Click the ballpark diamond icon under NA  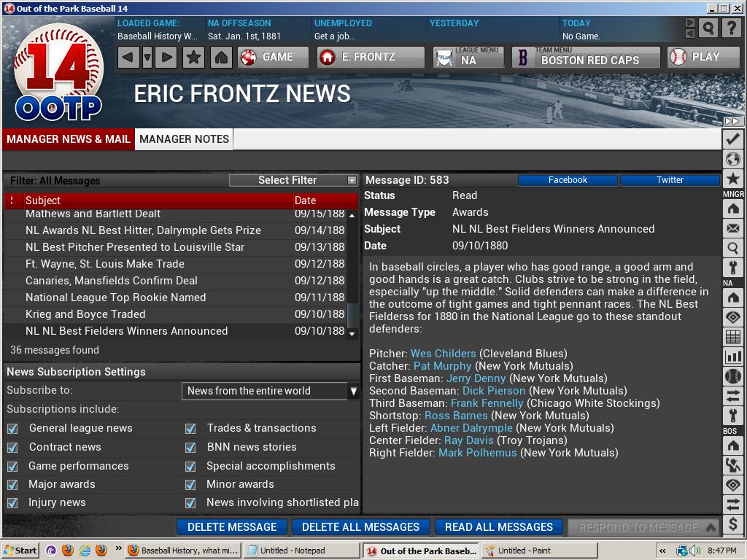tap(732, 317)
